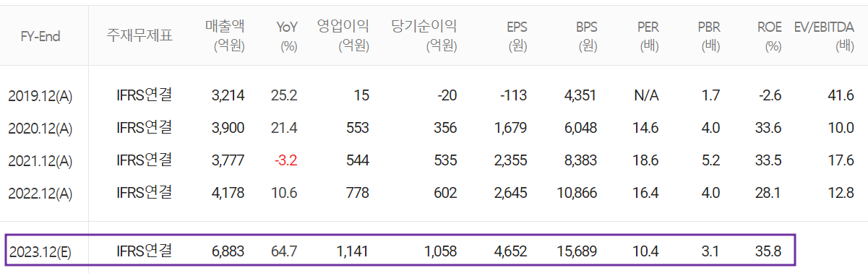Click the EPS value 2,355

pos(511,160)
